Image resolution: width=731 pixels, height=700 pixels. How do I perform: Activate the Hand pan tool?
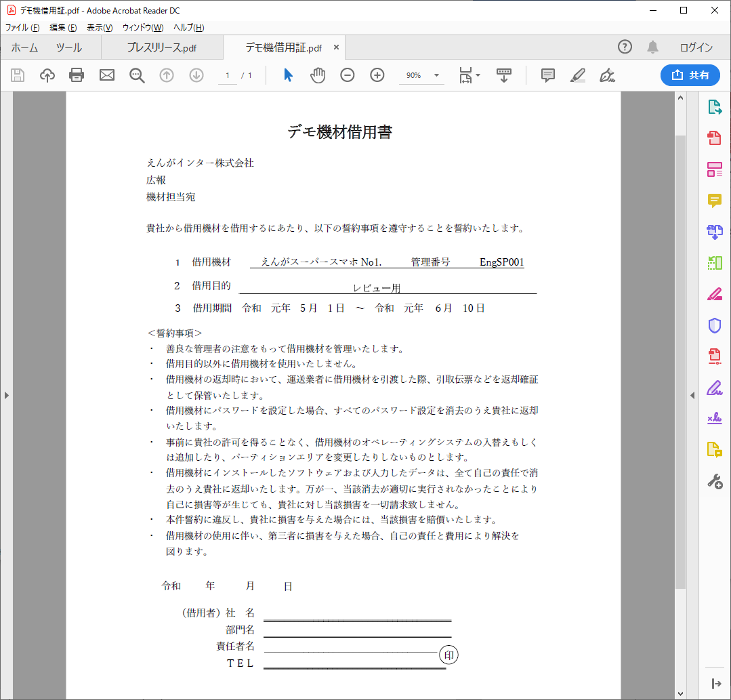[x=318, y=75]
